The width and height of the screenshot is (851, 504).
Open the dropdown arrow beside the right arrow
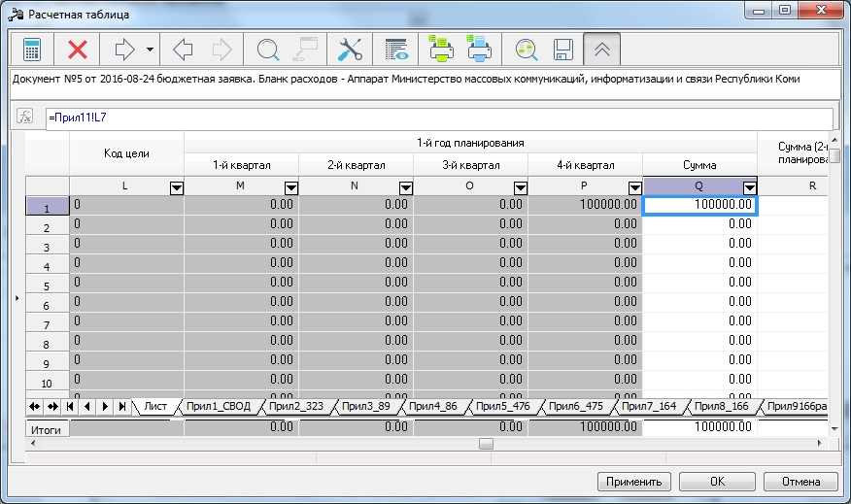click(150, 50)
